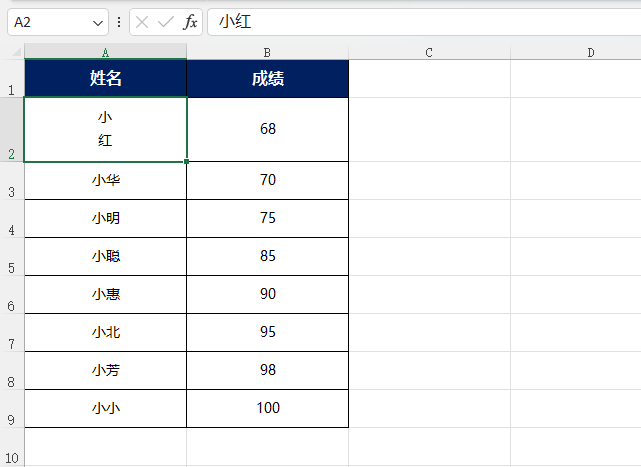Select row 7 header
Screen dimensions: 641x467
[12, 333]
